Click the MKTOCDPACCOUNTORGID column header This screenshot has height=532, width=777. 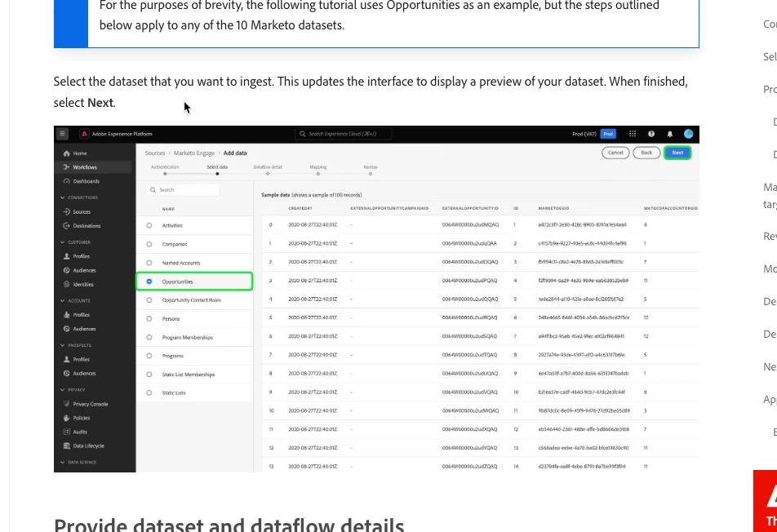coord(671,208)
